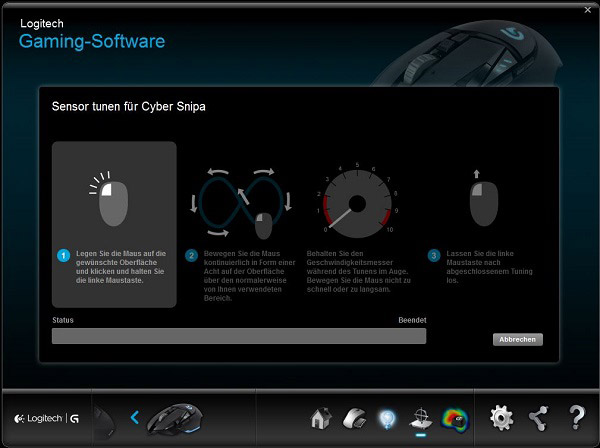Viewport: 600px width, 448px height.
Task: Click the left arrow device switcher
Action: click(134, 417)
